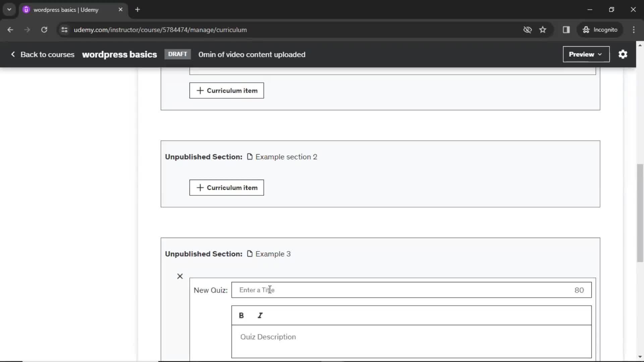Click the back arrow navigation icon

pos(10,29)
